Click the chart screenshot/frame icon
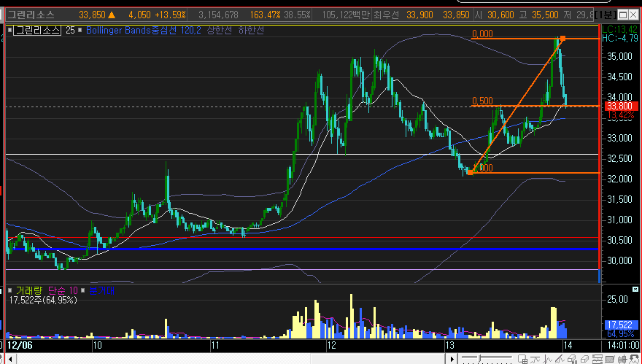Screen dimensions: 642x364 pyautogui.click(x=610, y=360)
